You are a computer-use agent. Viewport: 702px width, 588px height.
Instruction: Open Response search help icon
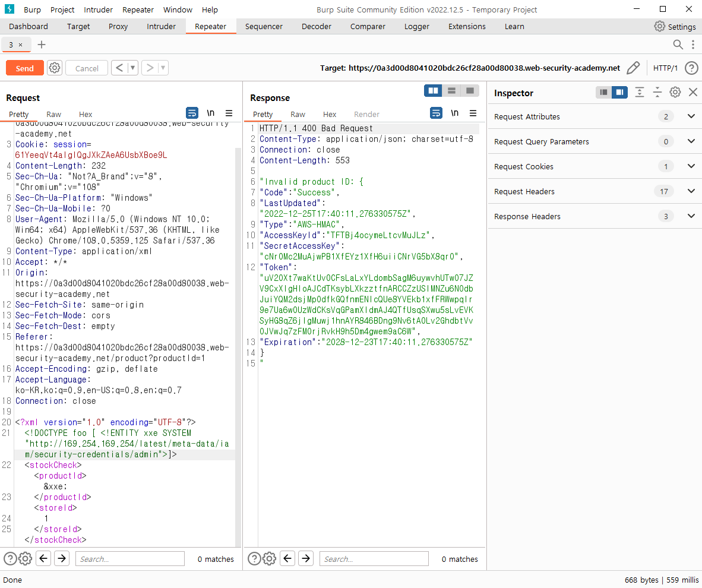pyautogui.click(x=254, y=558)
